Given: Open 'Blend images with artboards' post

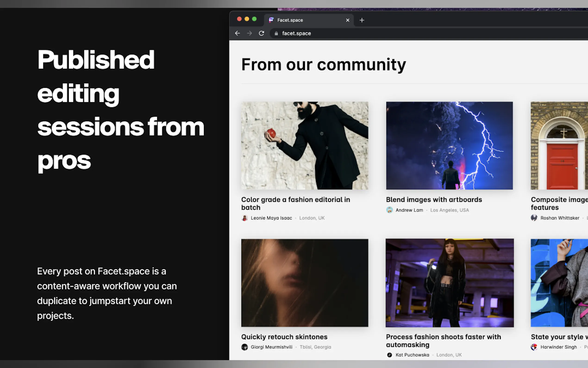Looking at the screenshot, I should coord(434,200).
